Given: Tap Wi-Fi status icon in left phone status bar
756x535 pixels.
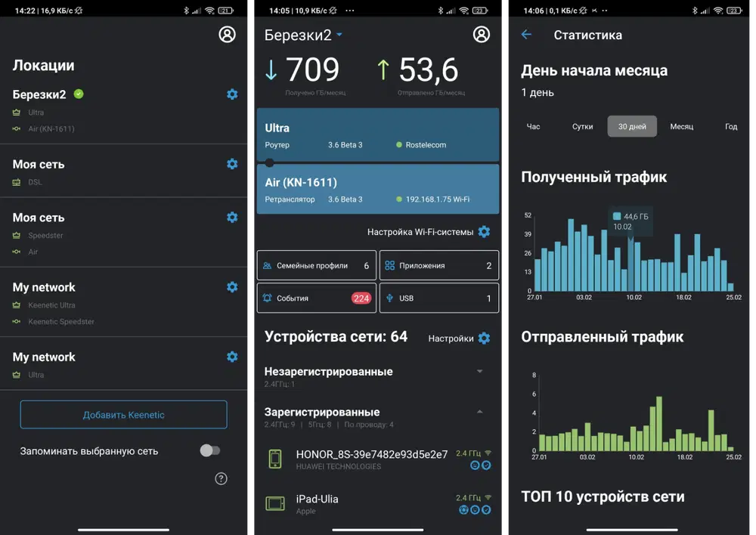Looking at the screenshot, I should [x=209, y=10].
